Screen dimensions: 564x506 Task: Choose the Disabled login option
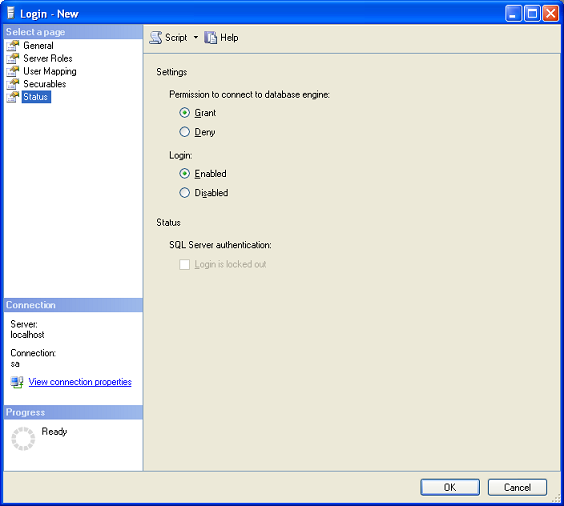click(185, 193)
